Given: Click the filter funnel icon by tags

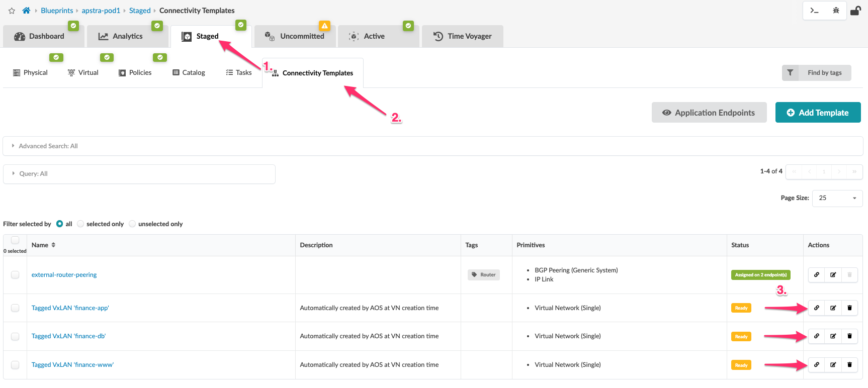Looking at the screenshot, I should (790, 73).
